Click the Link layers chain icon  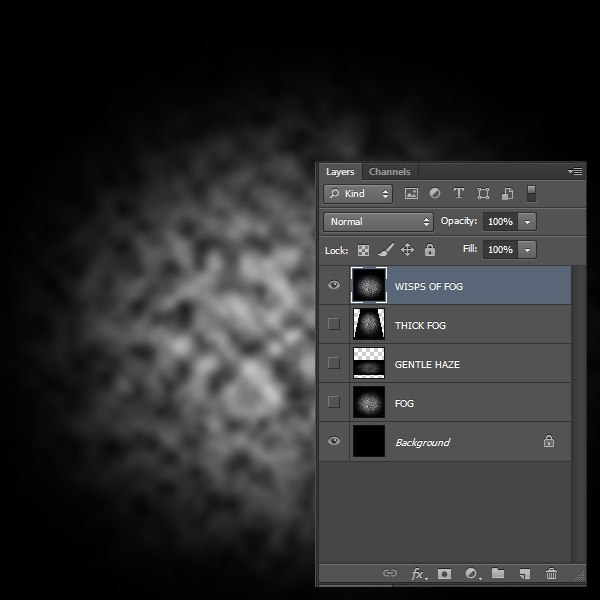tap(390, 573)
